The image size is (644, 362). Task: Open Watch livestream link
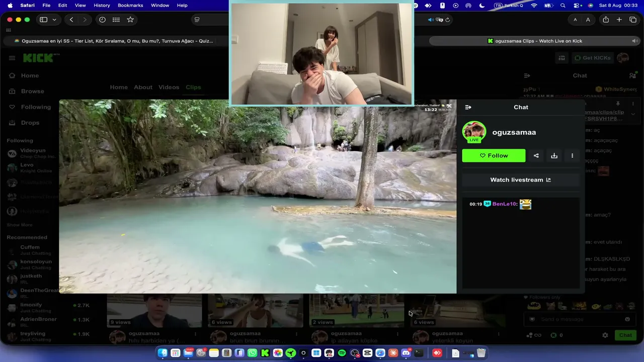(x=521, y=180)
